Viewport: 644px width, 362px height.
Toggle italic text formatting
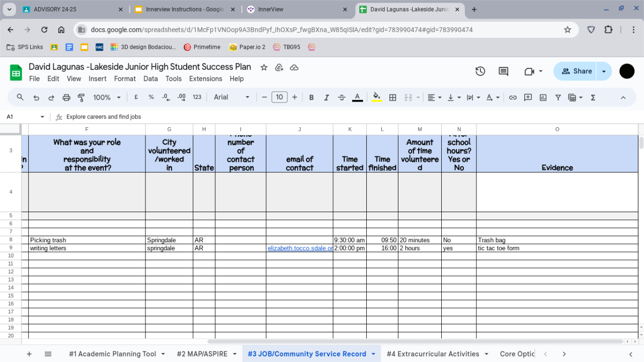pyautogui.click(x=327, y=98)
